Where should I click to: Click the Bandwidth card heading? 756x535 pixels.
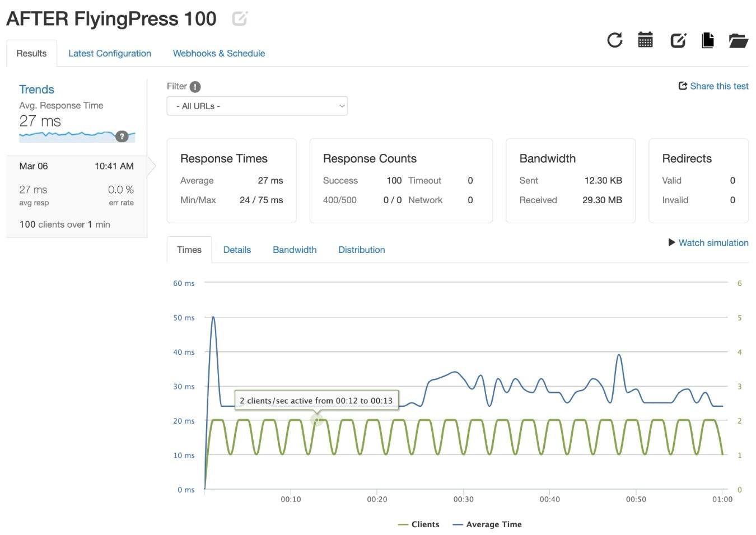point(547,158)
